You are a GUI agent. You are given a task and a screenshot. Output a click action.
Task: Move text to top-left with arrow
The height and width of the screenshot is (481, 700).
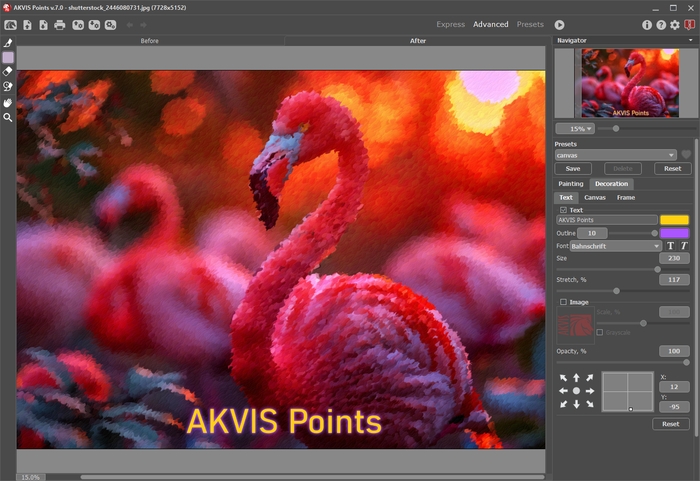coord(563,378)
